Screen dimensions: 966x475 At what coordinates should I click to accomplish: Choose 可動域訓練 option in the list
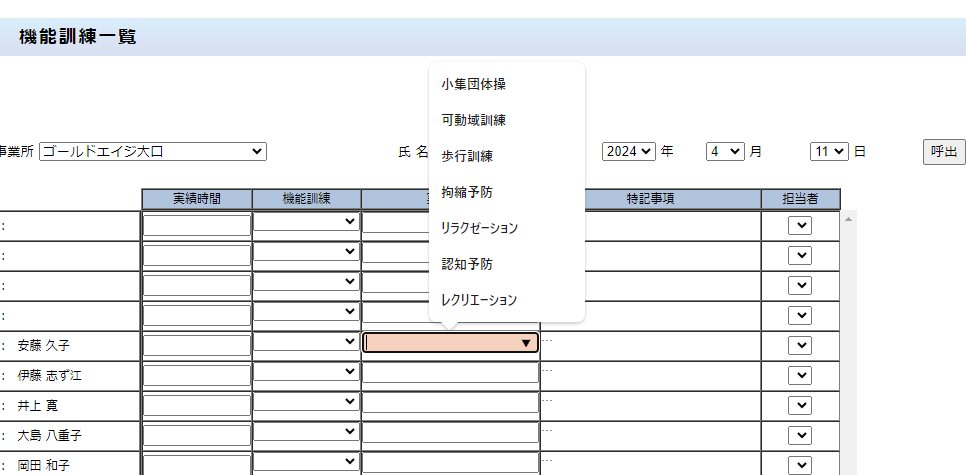coord(473,120)
